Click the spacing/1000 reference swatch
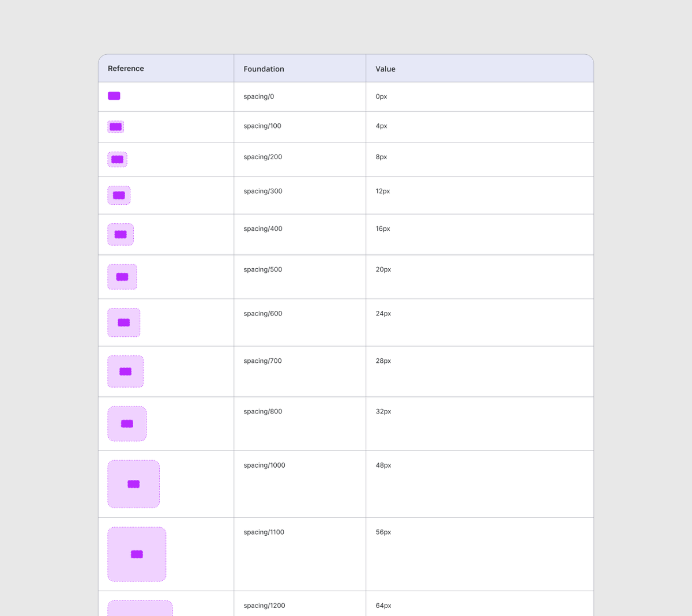Screen dimensions: 692x616 [x=133, y=484]
